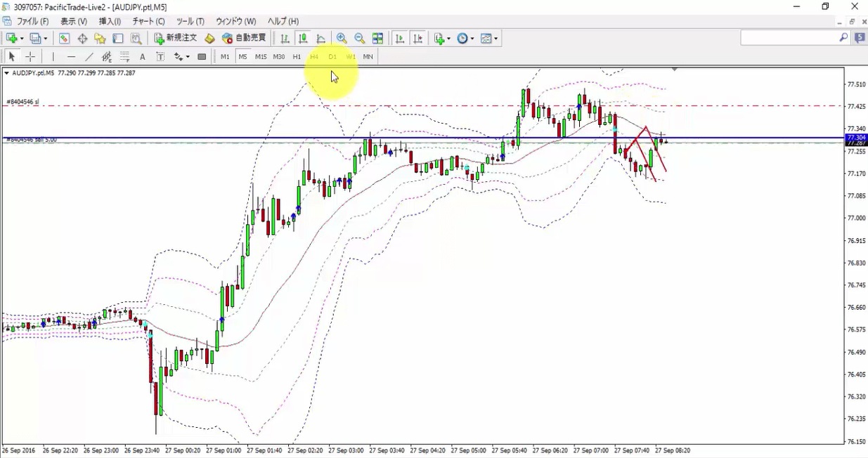Toggle chart shift from right edge
868x458 pixels.
coord(418,38)
